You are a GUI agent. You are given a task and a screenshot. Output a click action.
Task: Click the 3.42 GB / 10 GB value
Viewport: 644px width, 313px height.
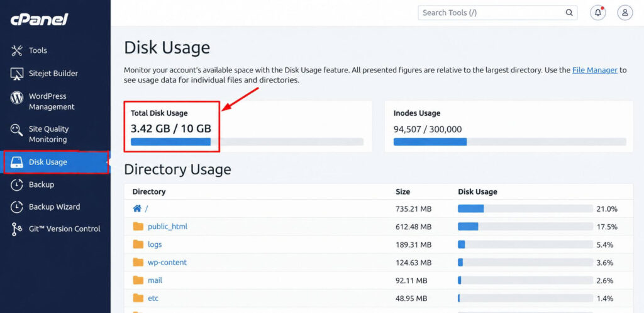(x=171, y=128)
